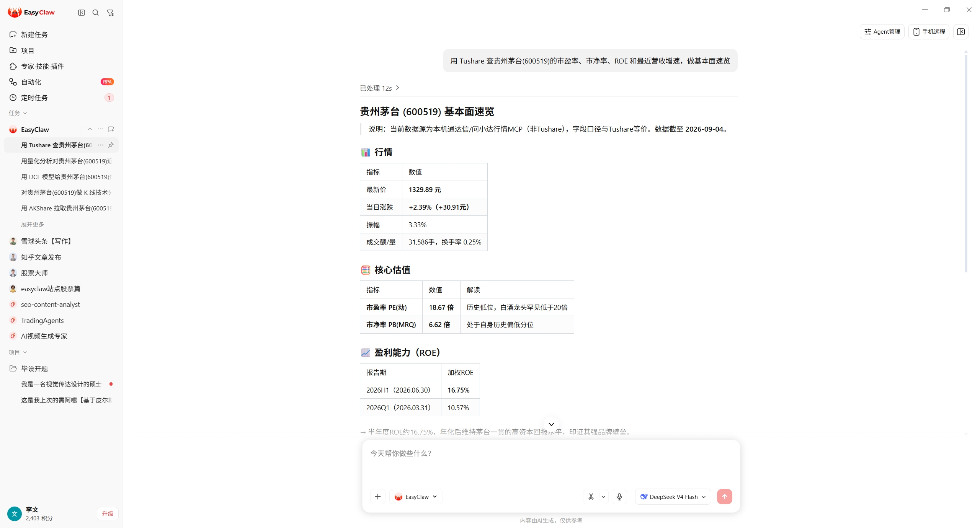Open Agent管理 button
This screenshot has width=980, height=528.
(882, 32)
